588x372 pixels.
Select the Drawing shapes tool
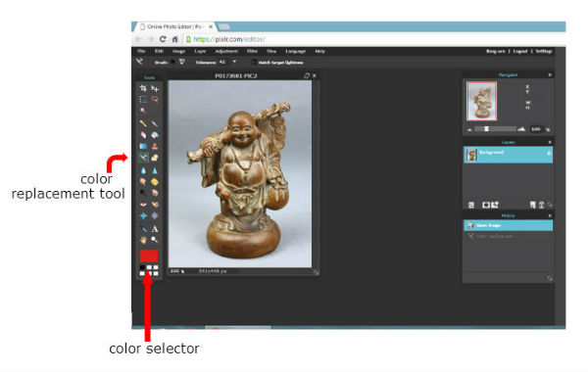click(155, 158)
